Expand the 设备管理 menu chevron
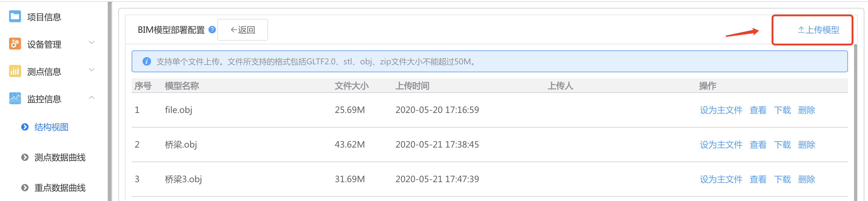Image resolution: width=868 pixels, height=201 pixels. 91,43
